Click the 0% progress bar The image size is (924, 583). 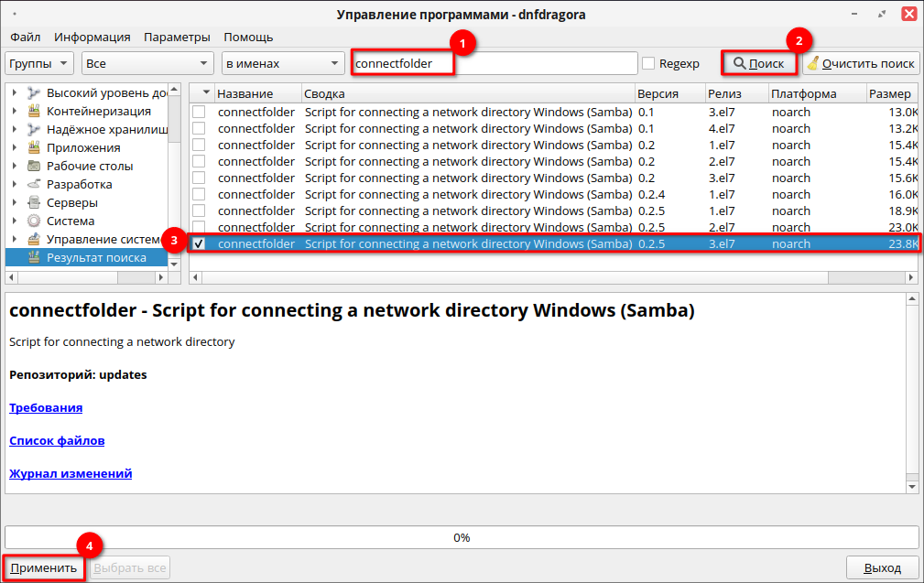pos(462,537)
